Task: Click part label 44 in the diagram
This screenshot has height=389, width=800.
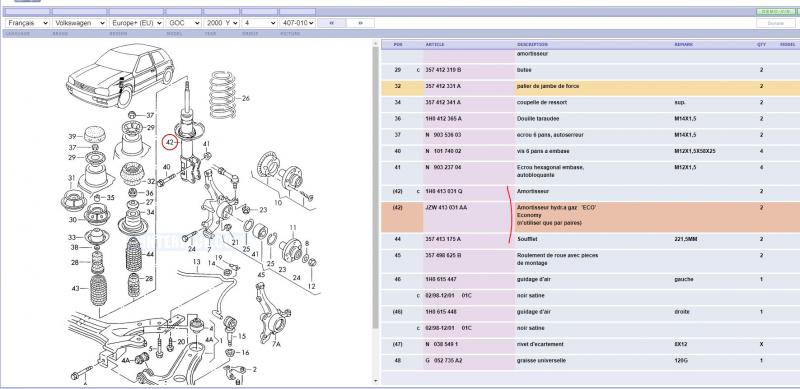Action: (149, 254)
